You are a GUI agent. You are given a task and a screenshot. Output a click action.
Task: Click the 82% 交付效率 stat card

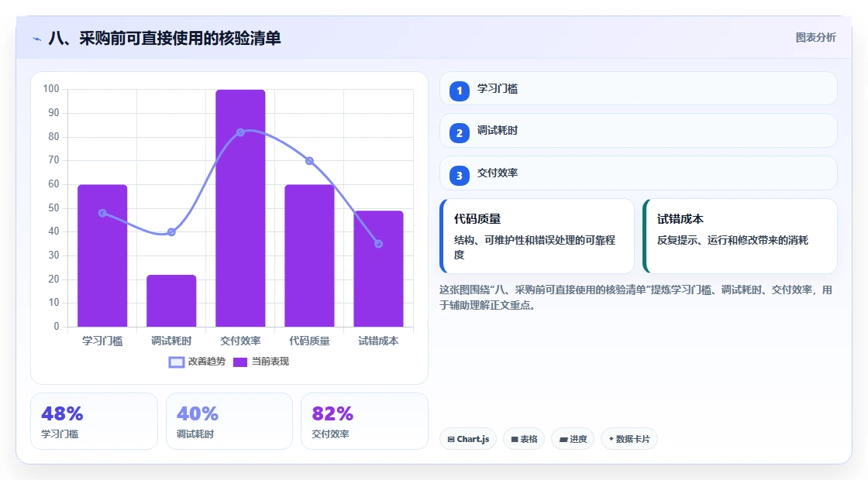[364, 421]
